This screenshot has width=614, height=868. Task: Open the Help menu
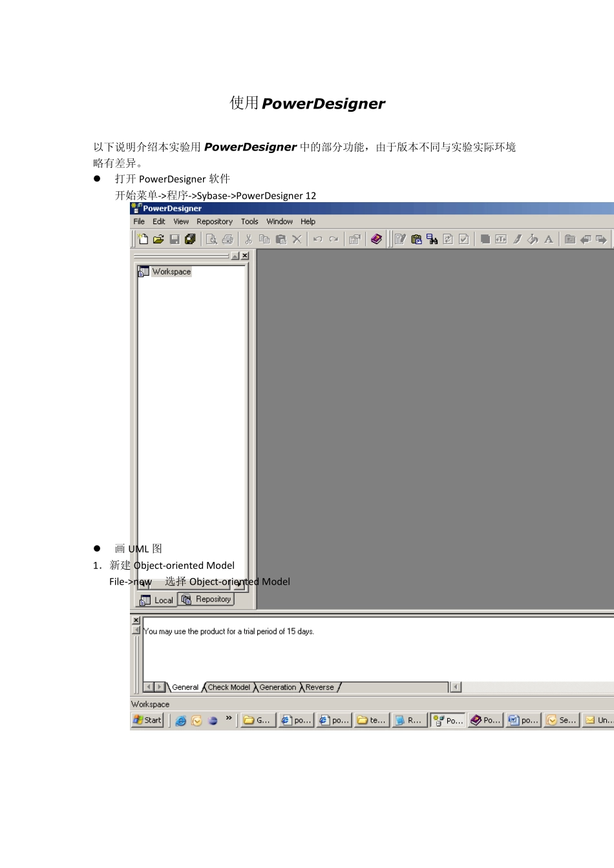point(308,222)
